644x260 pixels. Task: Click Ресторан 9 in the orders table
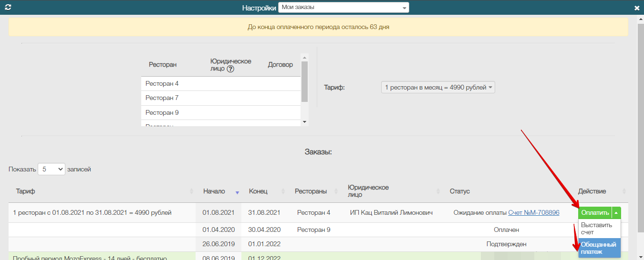[313, 230]
